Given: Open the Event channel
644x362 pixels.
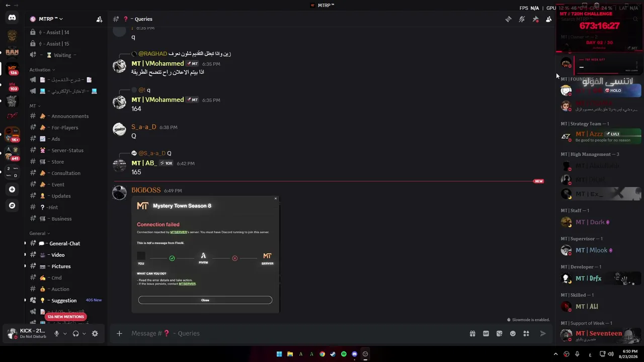Looking at the screenshot, I should tap(65, 185).
